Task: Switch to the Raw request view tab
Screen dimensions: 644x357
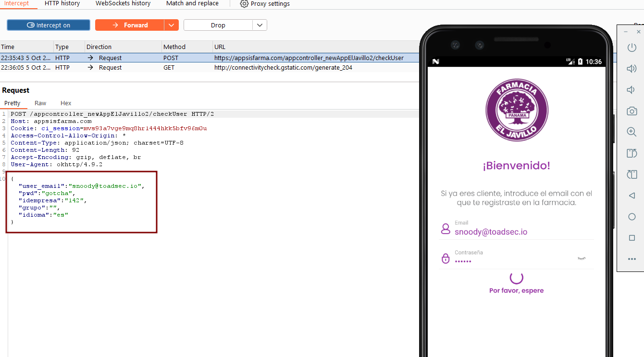Action: point(40,103)
